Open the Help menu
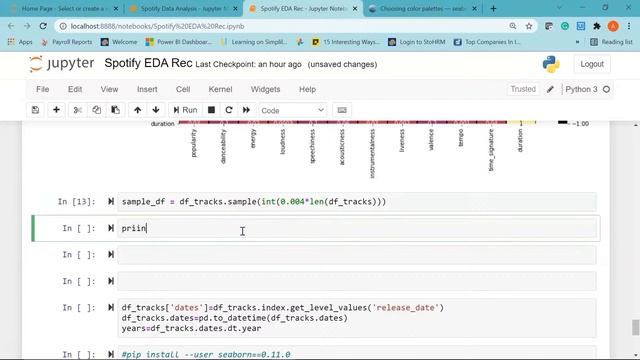 click(307, 89)
